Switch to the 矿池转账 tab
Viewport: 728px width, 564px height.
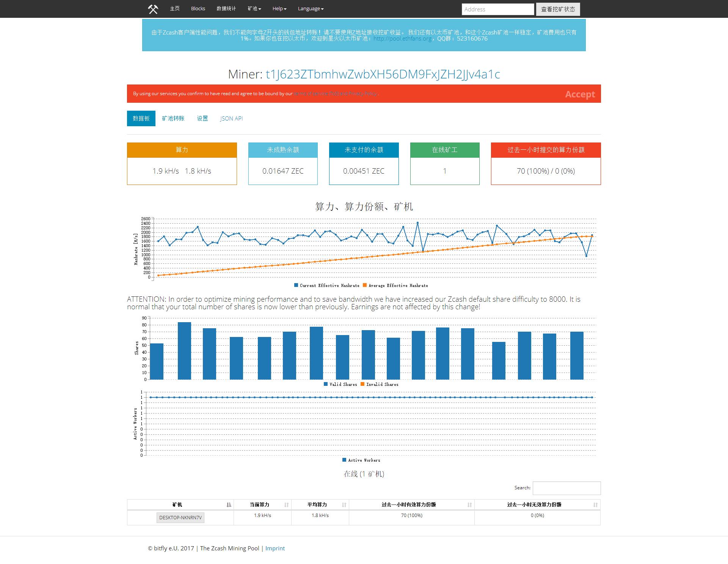pyautogui.click(x=173, y=118)
